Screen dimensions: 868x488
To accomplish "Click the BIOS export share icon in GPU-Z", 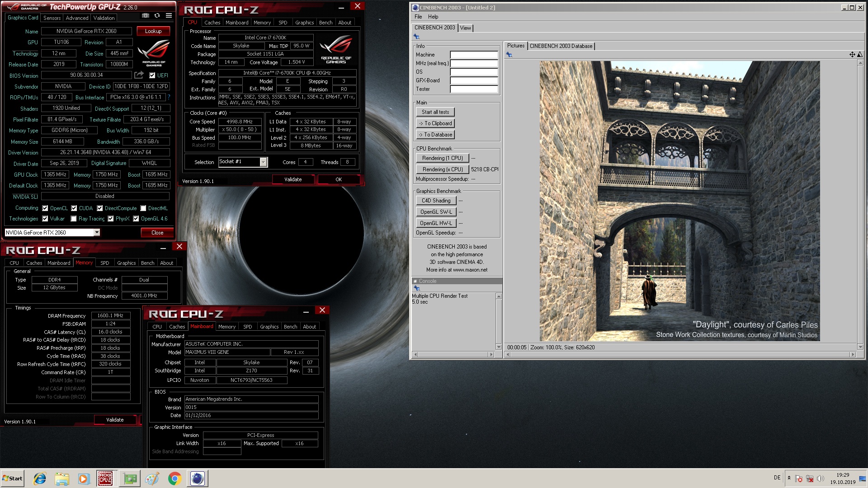I will pyautogui.click(x=139, y=75).
